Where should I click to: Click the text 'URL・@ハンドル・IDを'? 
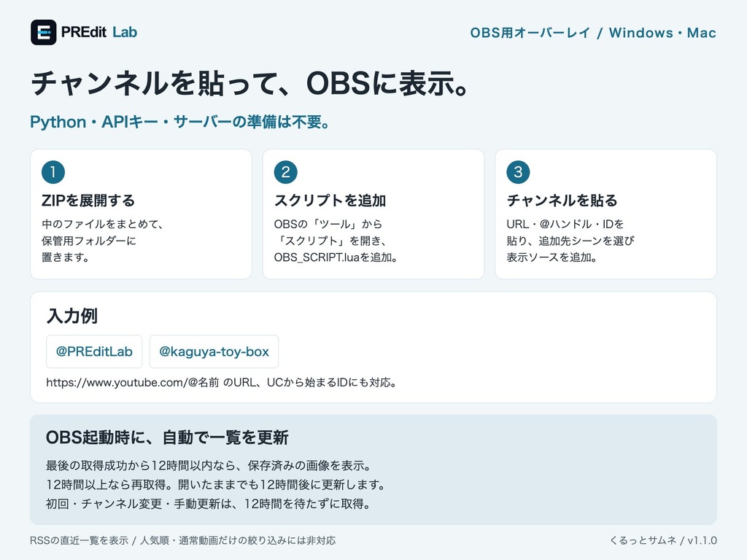(565, 224)
